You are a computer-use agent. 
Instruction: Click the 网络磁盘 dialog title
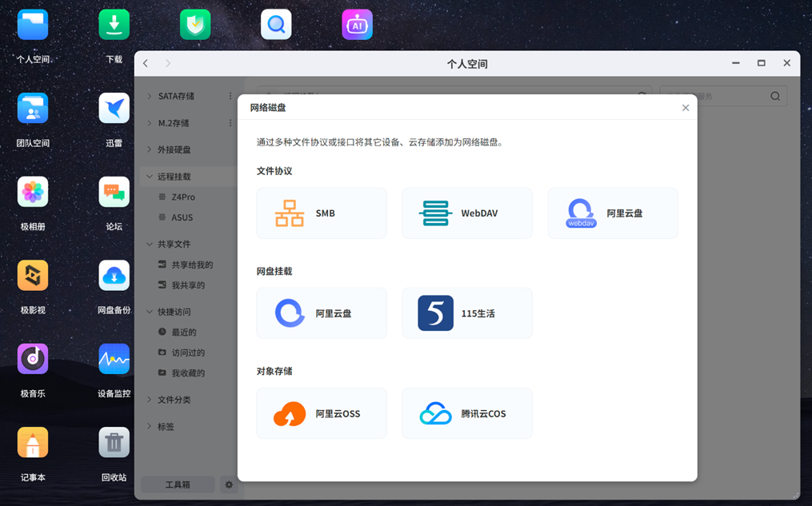tap(268, 108)
